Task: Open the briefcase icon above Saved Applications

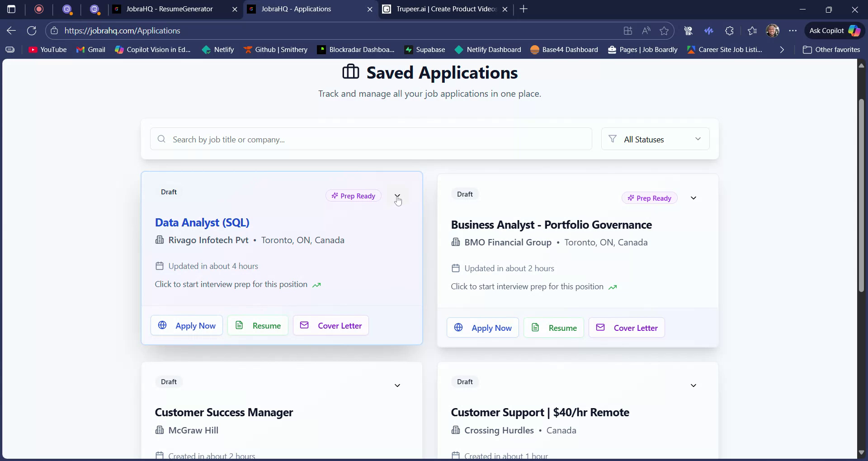Action: [x=351, y=71]
